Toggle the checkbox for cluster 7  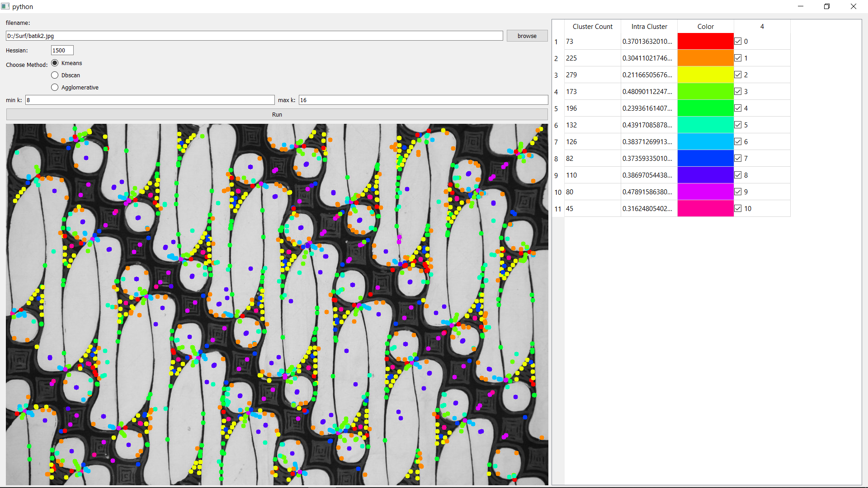[738, 159]
